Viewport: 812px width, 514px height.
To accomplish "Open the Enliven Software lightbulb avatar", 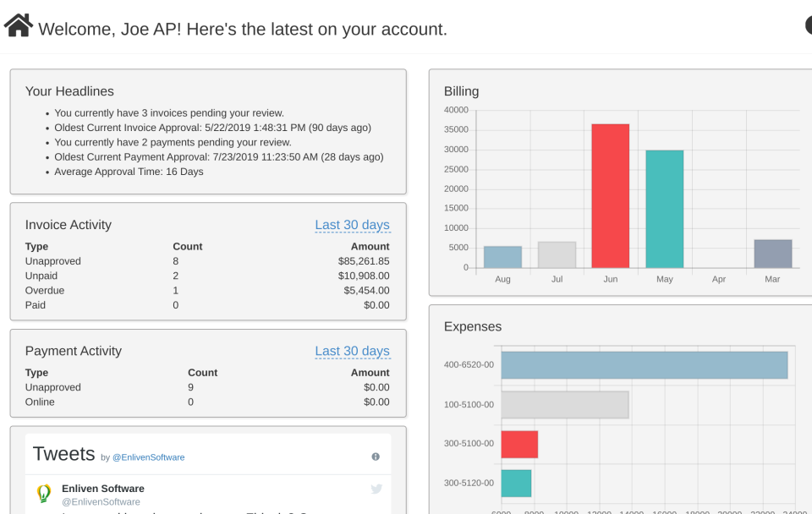I will coord(44,494).
